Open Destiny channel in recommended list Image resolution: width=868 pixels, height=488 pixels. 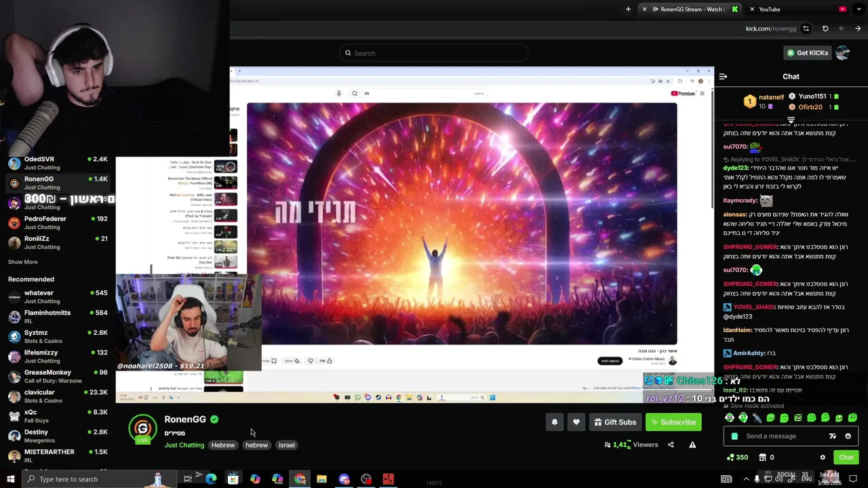point(58,436)
